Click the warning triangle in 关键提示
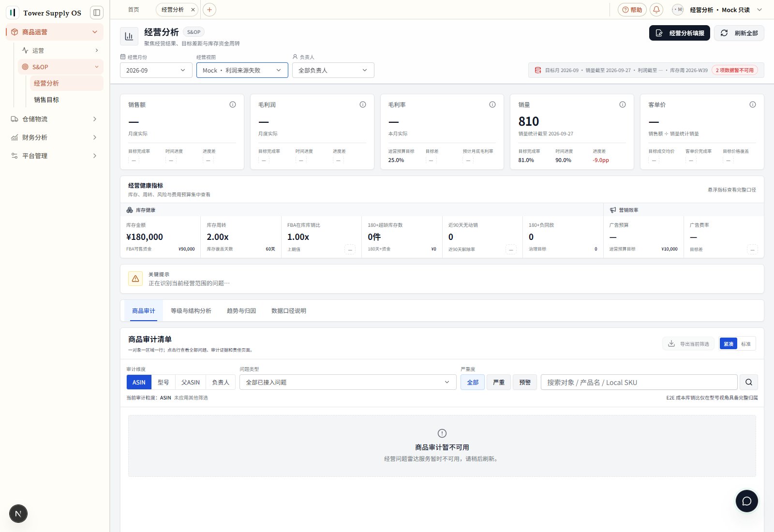The width and height of the screenshot is (774, 532). click(135, 279)
